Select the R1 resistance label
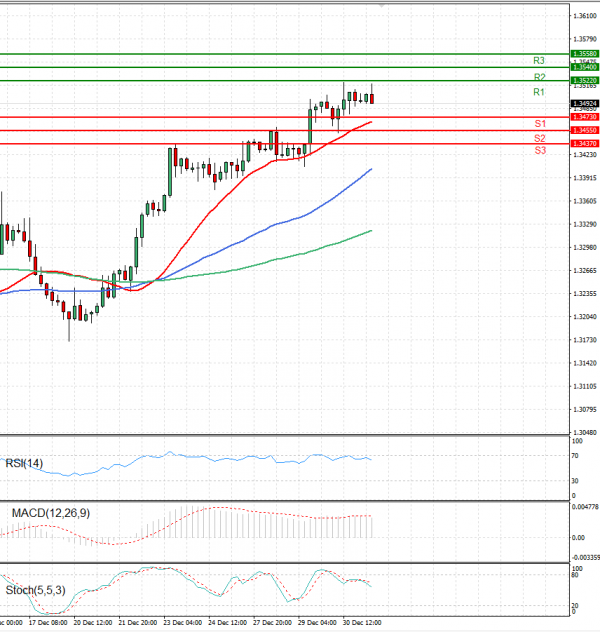Viewport: 600px width, 632px height. [x=539, y=92]
